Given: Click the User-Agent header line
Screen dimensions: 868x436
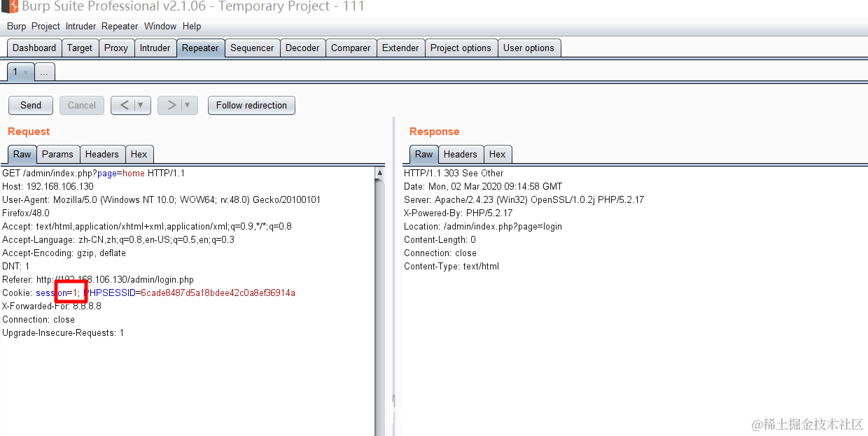Looking at the screenshot, I should click(161, 206).
